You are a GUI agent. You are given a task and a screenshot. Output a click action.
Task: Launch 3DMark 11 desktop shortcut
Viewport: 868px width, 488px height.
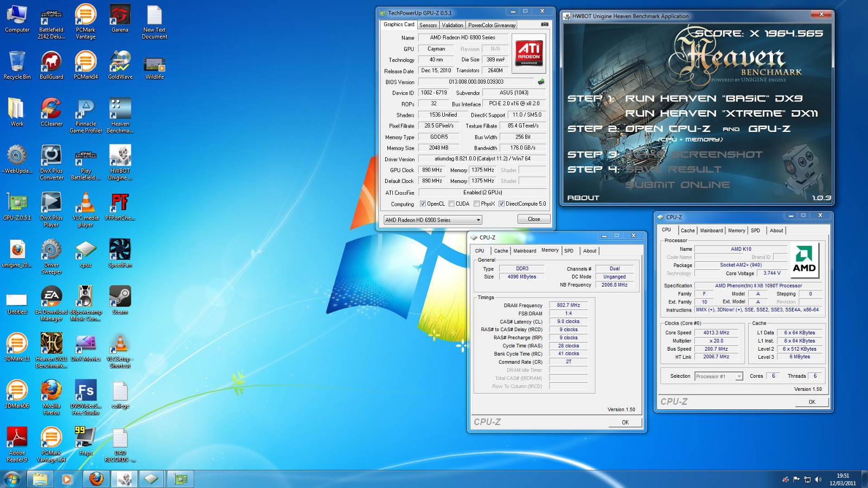point(17,347)
